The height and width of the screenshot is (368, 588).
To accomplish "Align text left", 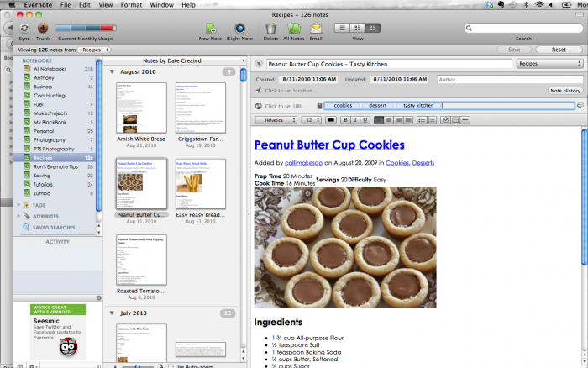I will (x=379, y=120).
